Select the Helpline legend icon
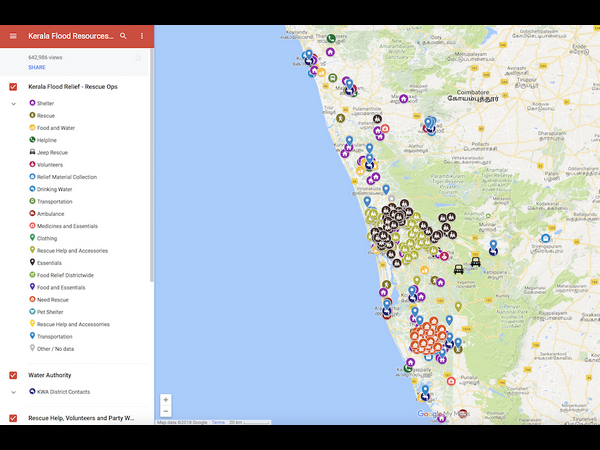Image resolution: width=600 pixels, height=450 pixels. tap(32, 140)
